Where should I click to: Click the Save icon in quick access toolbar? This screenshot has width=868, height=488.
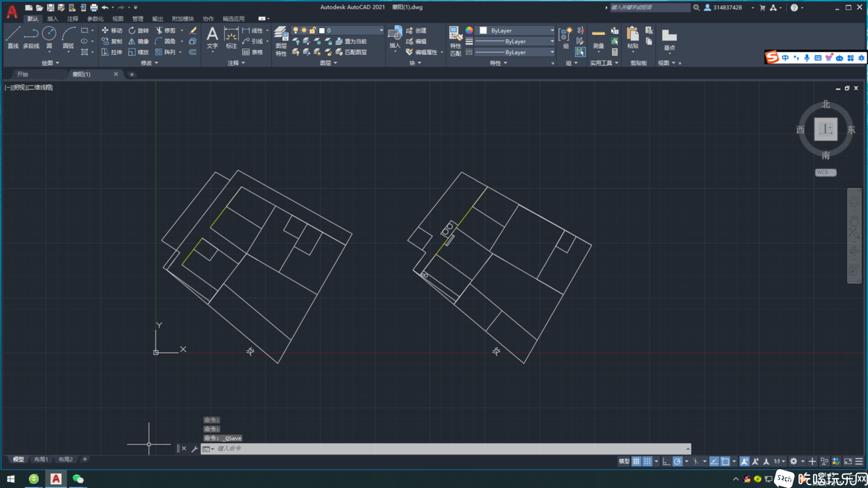(x=50, y=7)
